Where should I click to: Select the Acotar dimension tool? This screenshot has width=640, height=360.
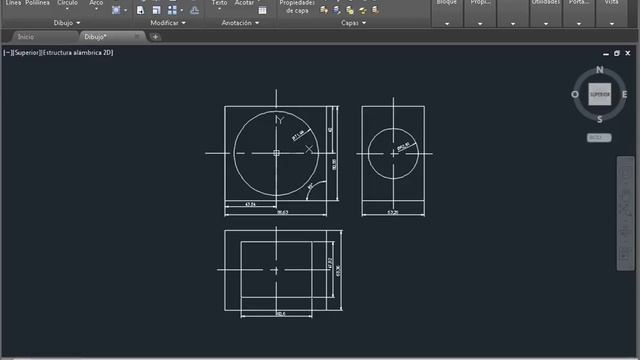tap(244, 3)
